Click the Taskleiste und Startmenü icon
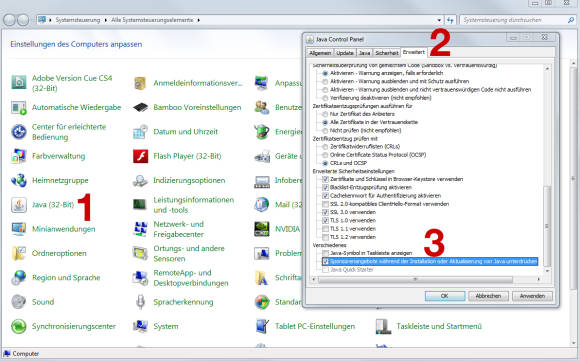Image resolution: width=580 pixels, height=361 pixels. click(383, 326)
